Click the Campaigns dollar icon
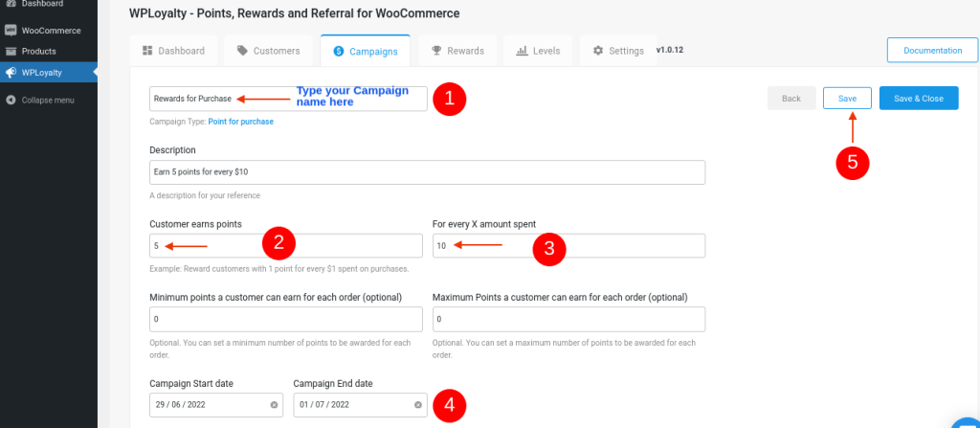The image size is (980, 428). pyautogui.click(x=339, y=52)
